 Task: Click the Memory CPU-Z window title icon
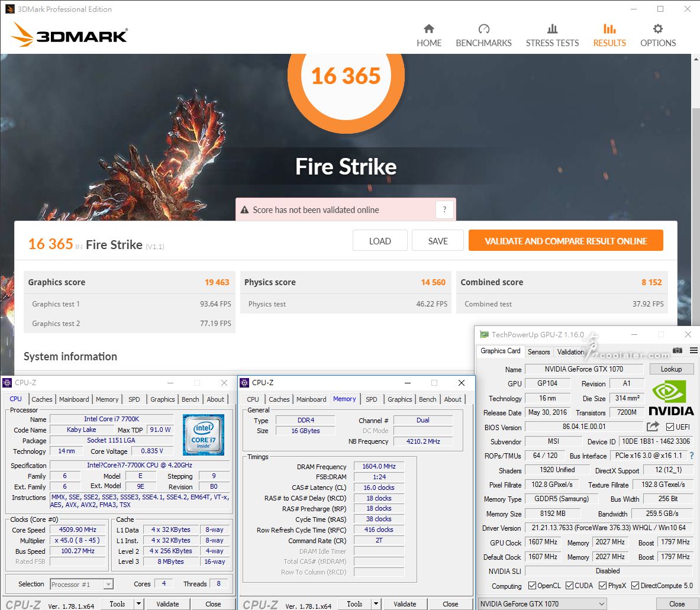244,383
